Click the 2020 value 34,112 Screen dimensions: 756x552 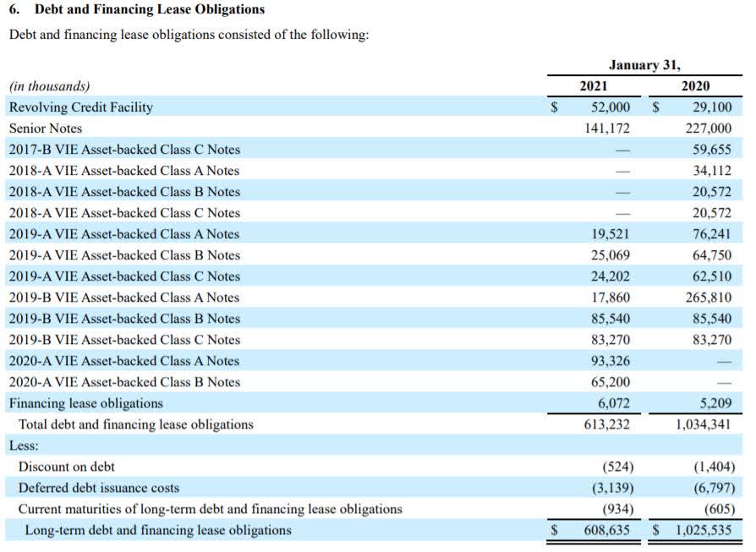[x=711, y=171]
